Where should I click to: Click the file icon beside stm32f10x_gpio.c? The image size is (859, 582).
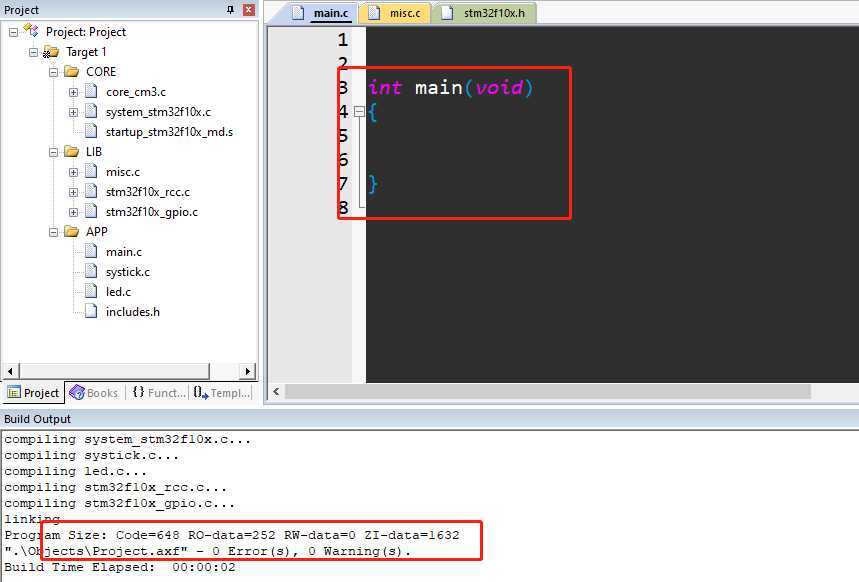[x=91, y=211]
